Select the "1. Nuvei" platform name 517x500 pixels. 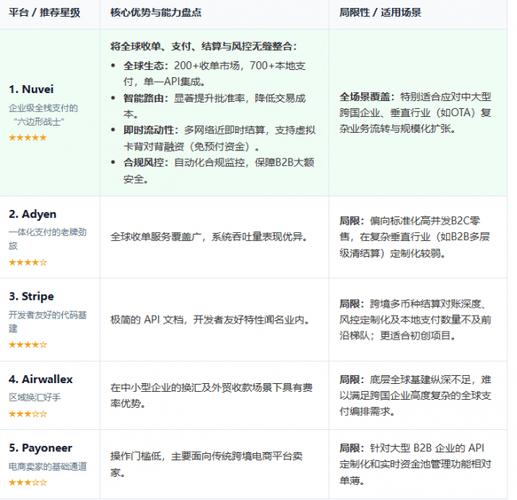point(31,89)
